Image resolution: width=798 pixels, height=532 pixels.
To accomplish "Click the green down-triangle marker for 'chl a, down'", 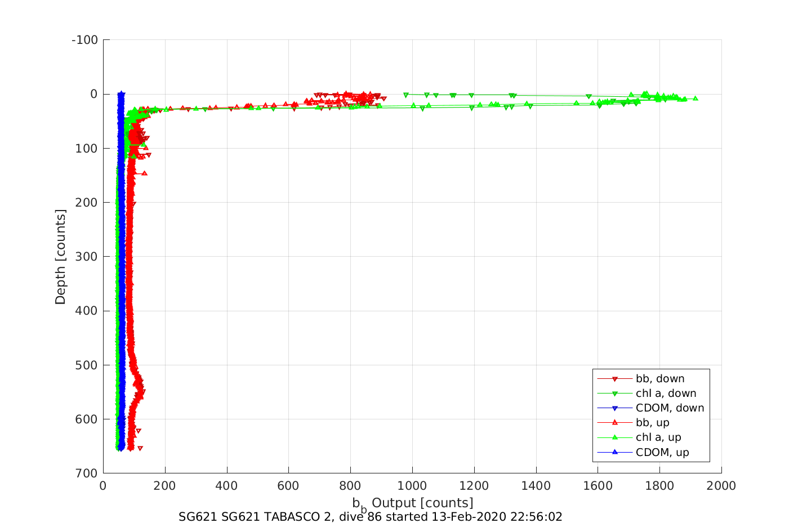I will 615,394.
